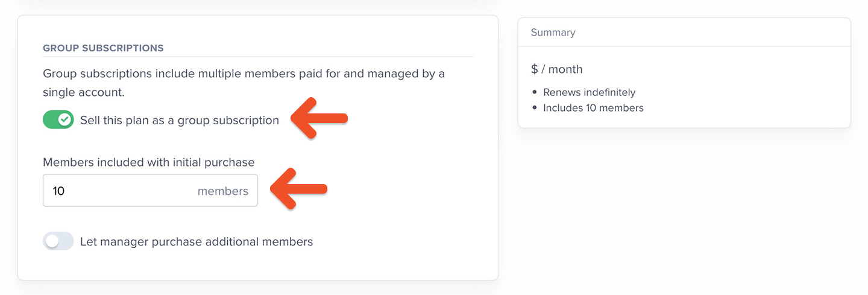
Task: Focus the members included number field
Action: click(150, 191)
